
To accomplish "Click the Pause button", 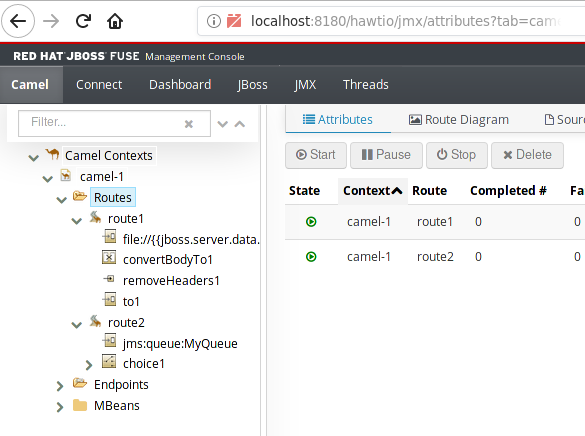I will pos(386,155).
